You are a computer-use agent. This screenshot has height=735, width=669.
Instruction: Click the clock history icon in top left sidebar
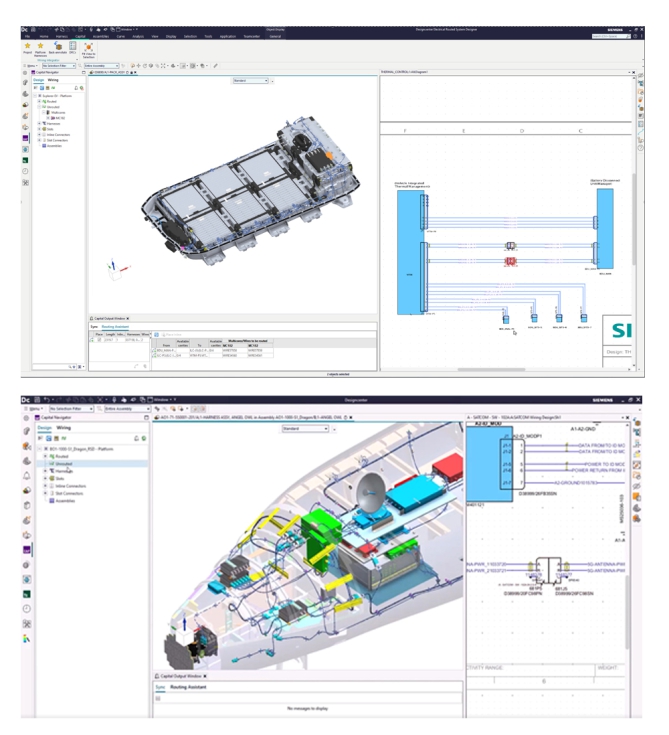pos(25,172)
